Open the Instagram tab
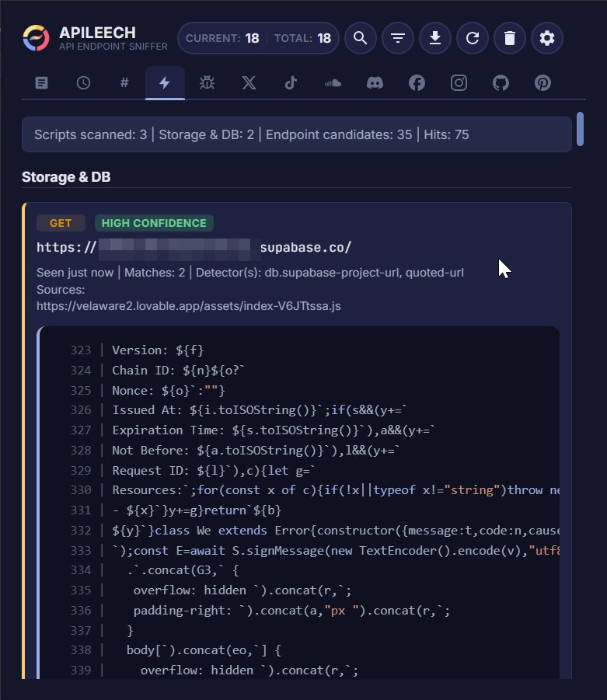 459,82
